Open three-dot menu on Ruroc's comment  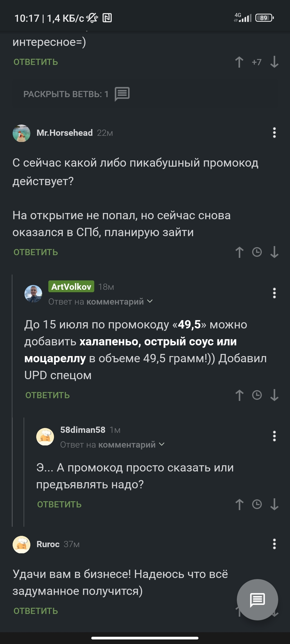pos(274,544)
